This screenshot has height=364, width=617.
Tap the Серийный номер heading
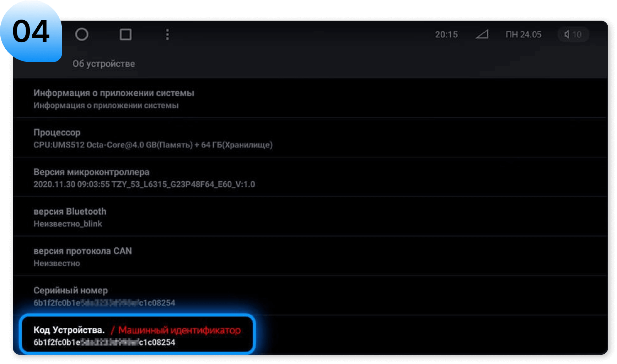tap(70, 290)
